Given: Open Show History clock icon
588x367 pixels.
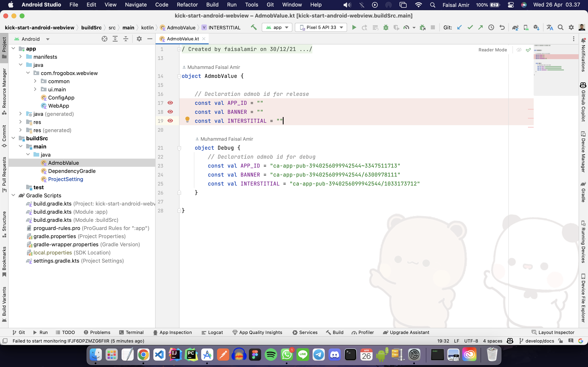Looking at the screenshot, I should click(491, 28).
